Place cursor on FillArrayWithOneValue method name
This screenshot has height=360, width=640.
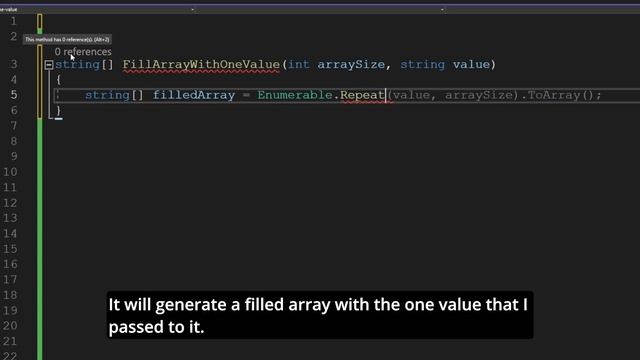tap(201, 64)
